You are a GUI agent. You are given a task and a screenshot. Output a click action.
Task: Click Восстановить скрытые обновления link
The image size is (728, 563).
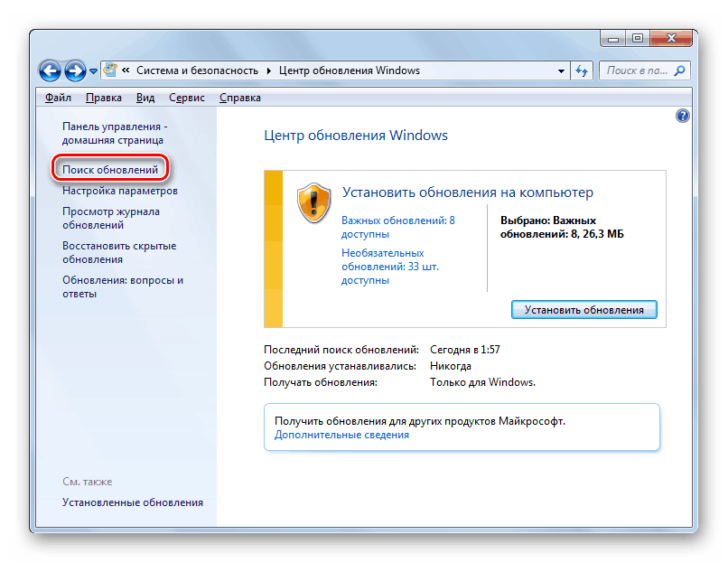coord(119,253)
